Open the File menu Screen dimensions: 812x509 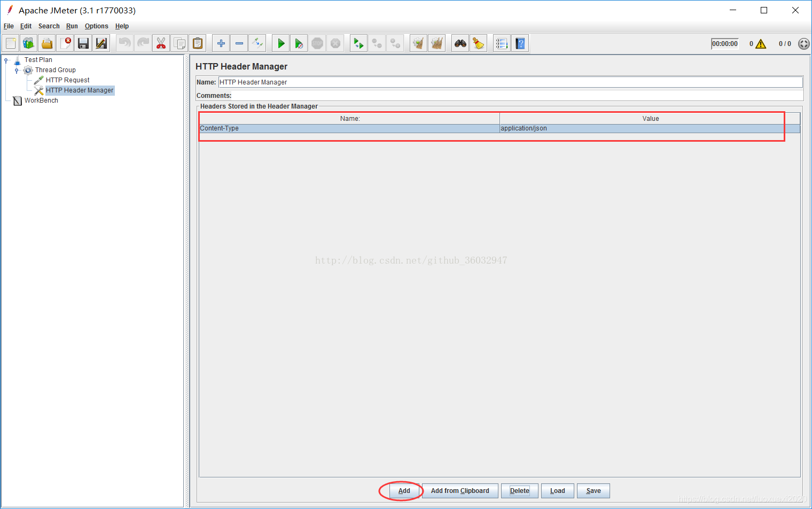coord(9,26)
